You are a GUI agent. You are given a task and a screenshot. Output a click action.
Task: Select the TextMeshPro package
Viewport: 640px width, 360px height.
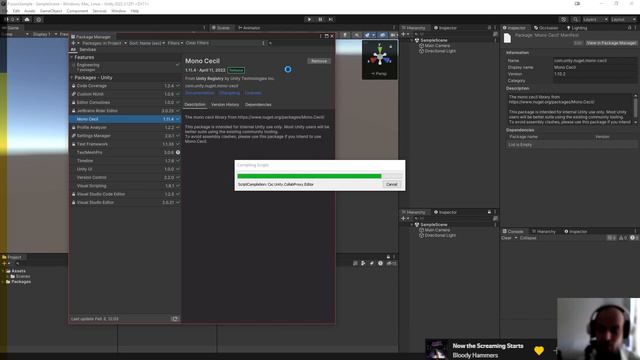[x=125, y=152]
